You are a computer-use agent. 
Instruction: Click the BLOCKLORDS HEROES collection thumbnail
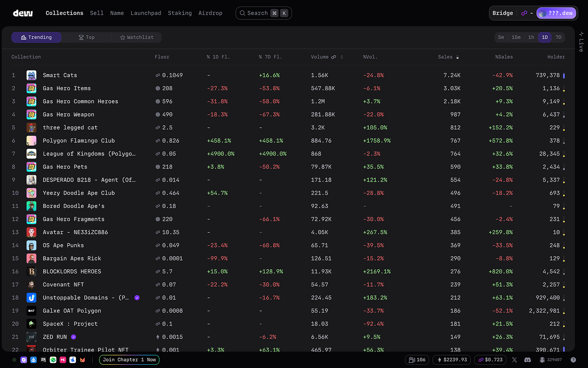click(x=31, y=271)
